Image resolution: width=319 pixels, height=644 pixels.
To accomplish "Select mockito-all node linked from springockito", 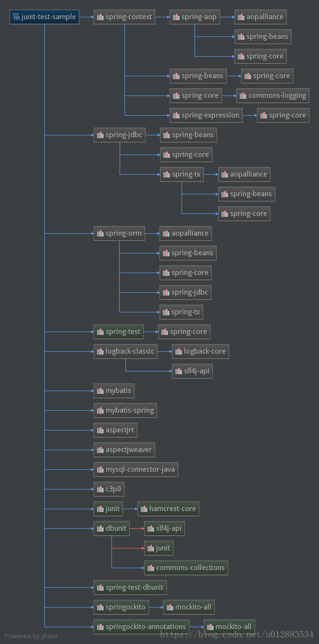I will point(189,607).
